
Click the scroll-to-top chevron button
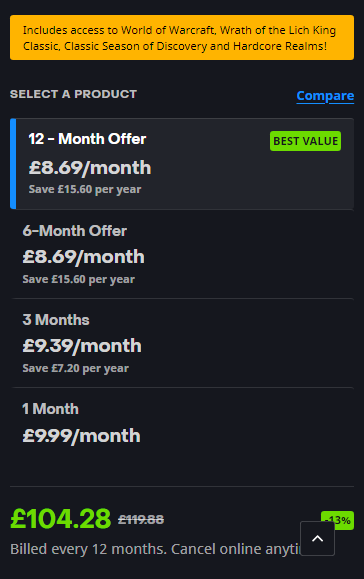click(317, 538)
